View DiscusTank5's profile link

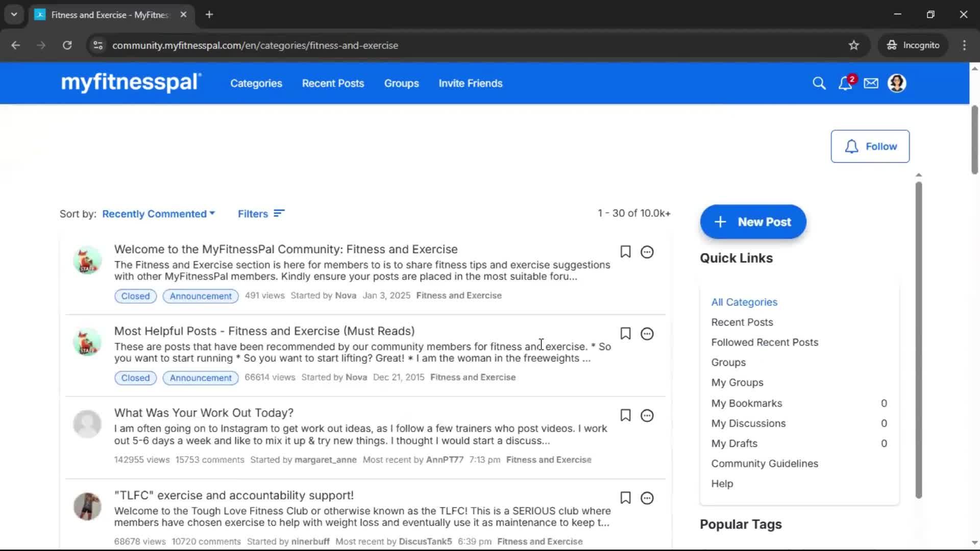click(x=425, y=541)
